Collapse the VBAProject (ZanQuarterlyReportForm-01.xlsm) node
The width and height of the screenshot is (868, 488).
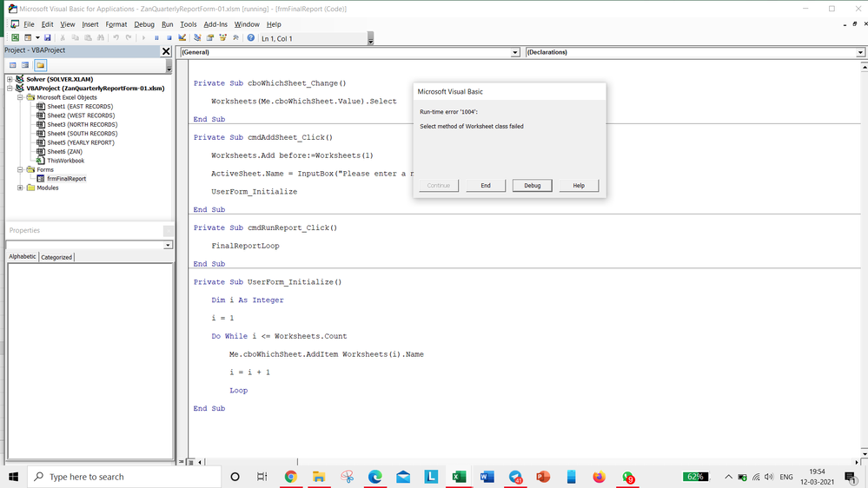pos(10,88)
